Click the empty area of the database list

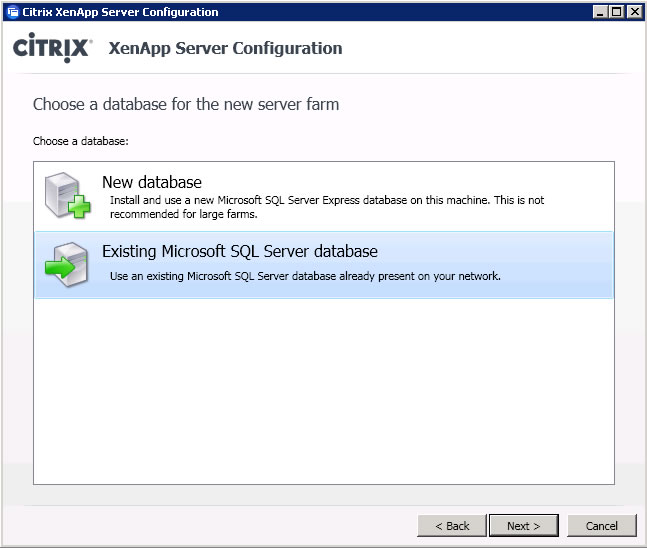(x=324, y=391)
